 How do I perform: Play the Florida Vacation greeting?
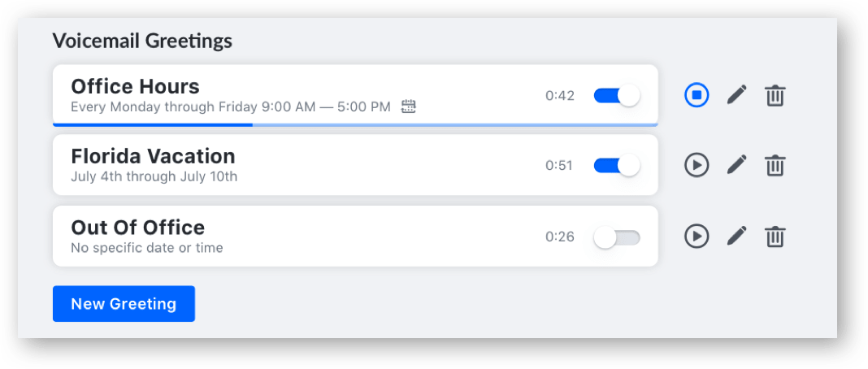tap(697, 165)
